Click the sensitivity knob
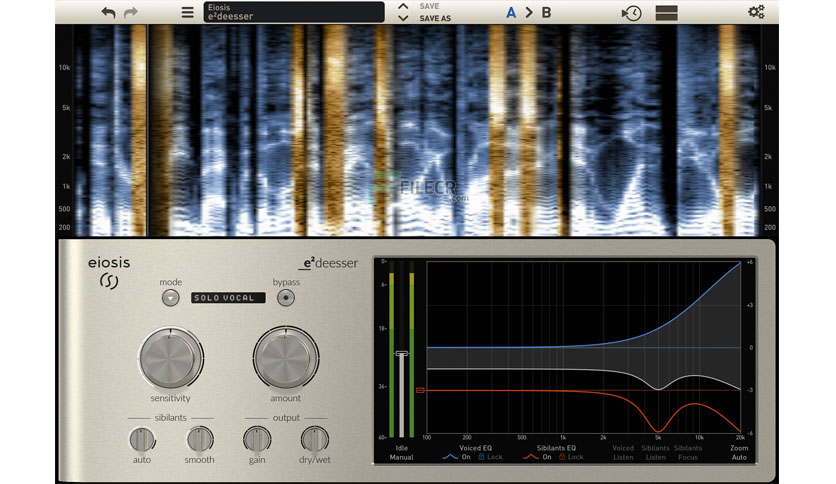Screen dimensions: 836x484 click(171, 358)
